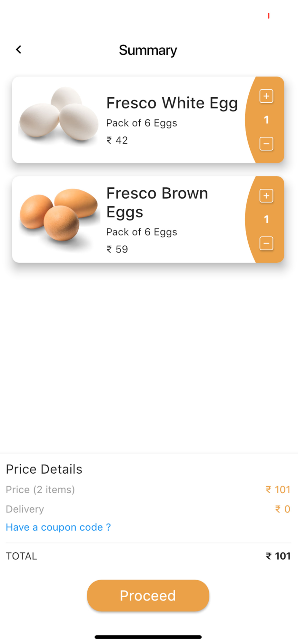
Task: Tap the Proceed button
Action: (148, 595)
